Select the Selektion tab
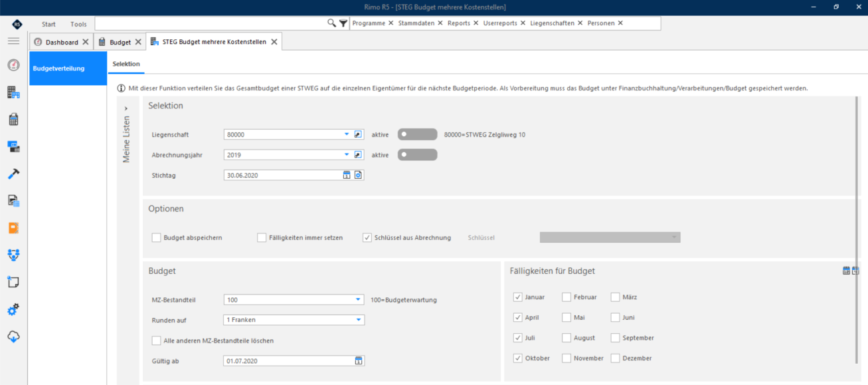 click(x=126, y=64)
